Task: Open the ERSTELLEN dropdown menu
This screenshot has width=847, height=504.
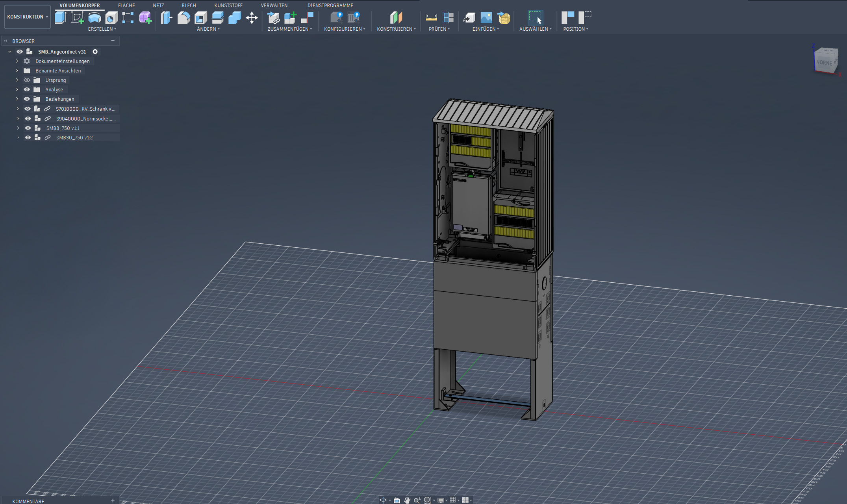Action: [x=102, y=29]
